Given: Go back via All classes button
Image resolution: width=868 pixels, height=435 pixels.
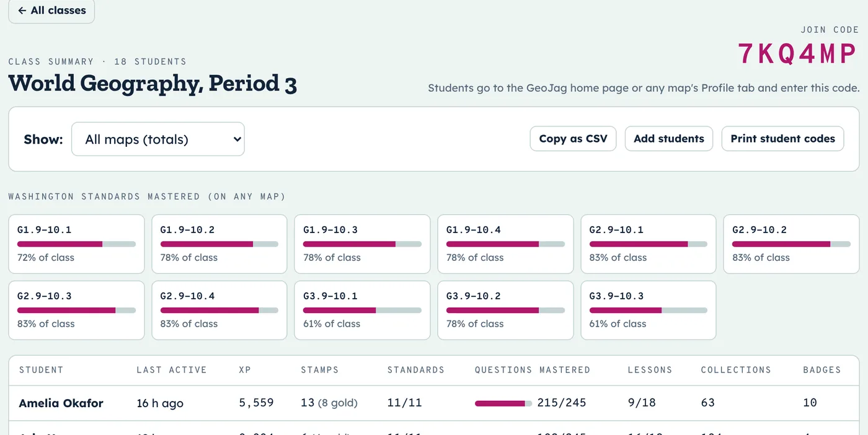Looking at the screenshot, I should click(51, 11).
